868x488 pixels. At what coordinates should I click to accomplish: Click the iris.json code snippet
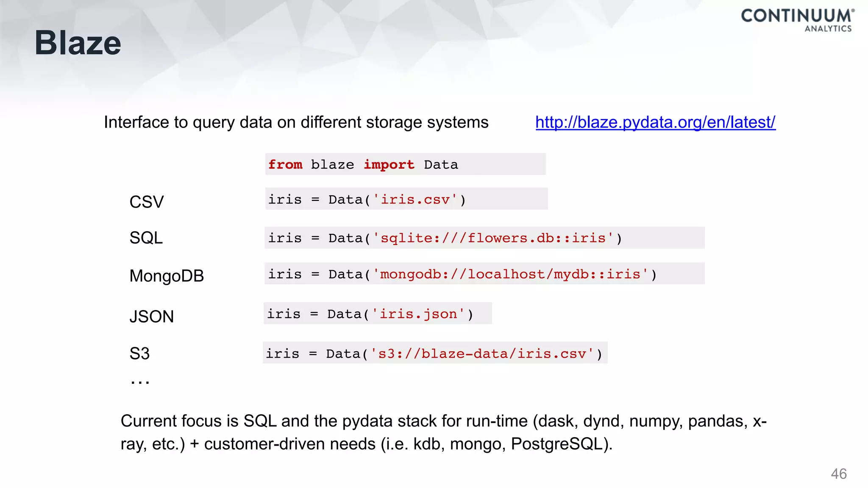[x=370, y=314]
